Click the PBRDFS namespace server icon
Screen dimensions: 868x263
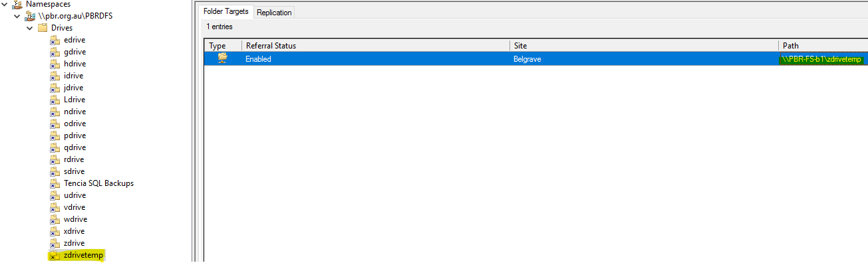(30, 16)
